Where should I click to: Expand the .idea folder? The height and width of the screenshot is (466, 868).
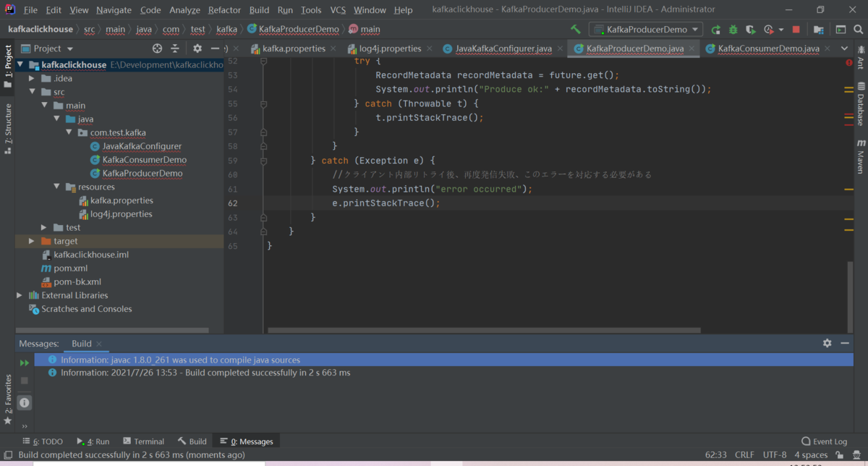click(x=32, y=78)
